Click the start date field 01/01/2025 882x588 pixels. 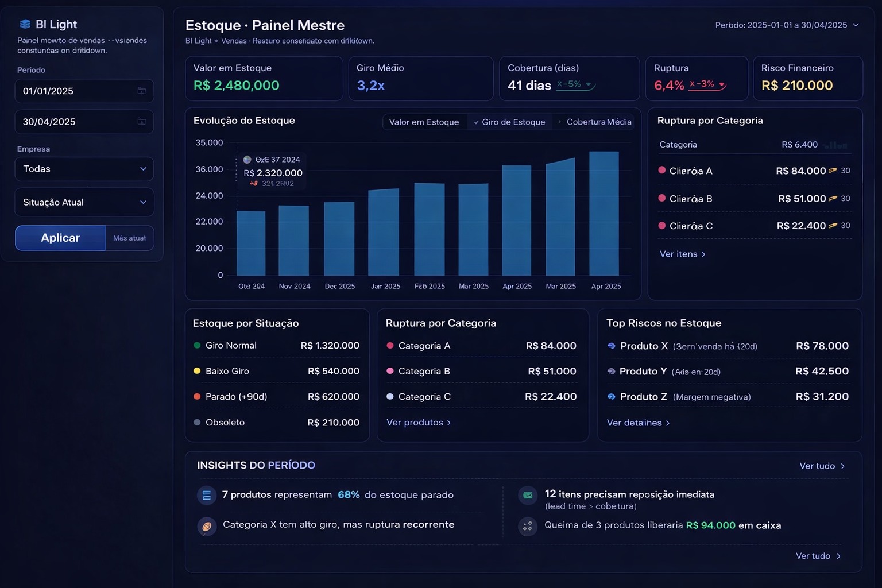tap(84, 91)
